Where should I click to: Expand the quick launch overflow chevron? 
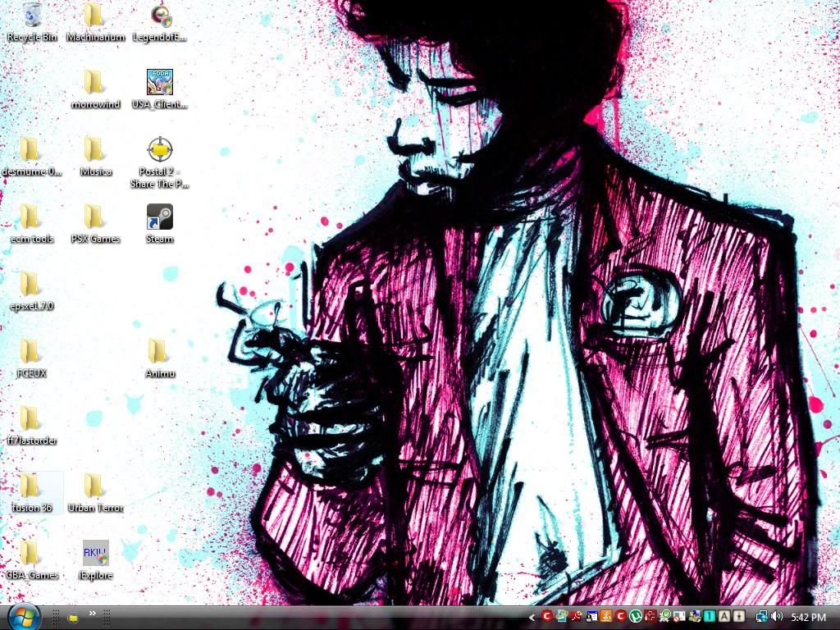click(92, 614)
